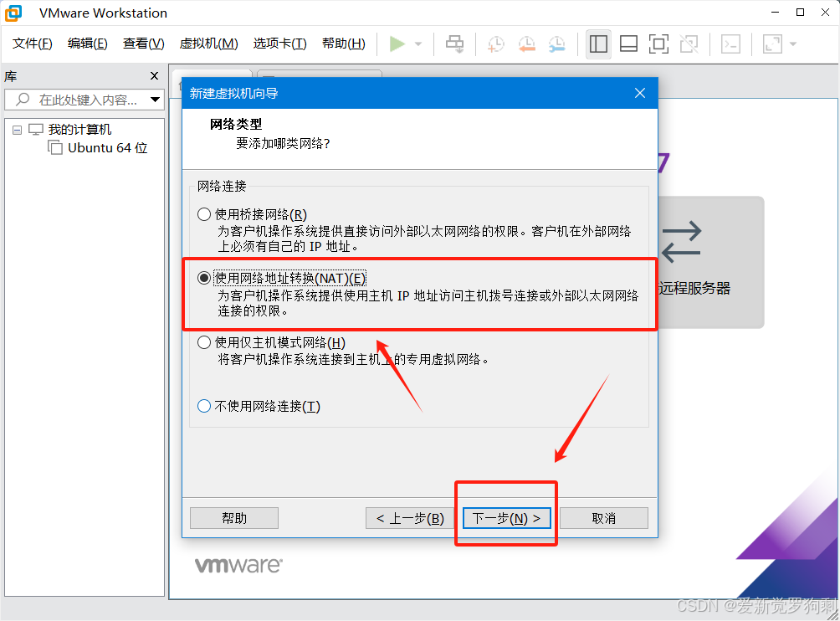The height and width of the screenshot is (621, 840).
Task: Click the console view terminal icon
Action: coord(730,44)
